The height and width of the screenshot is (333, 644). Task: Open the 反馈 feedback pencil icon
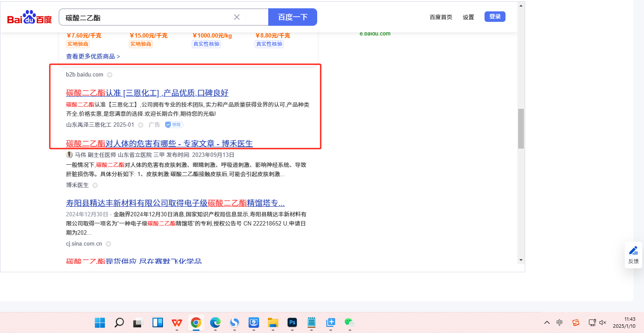pos(633,250)
